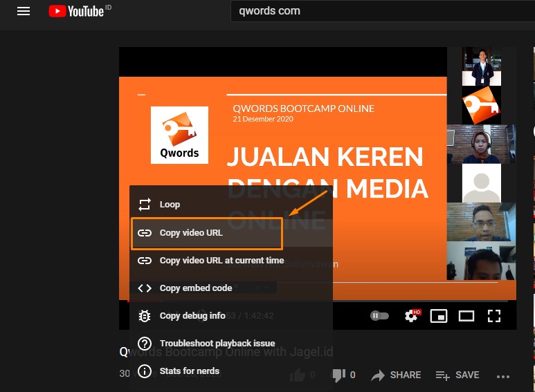Click the Qwords key logo participant tile

click(482, 105)
